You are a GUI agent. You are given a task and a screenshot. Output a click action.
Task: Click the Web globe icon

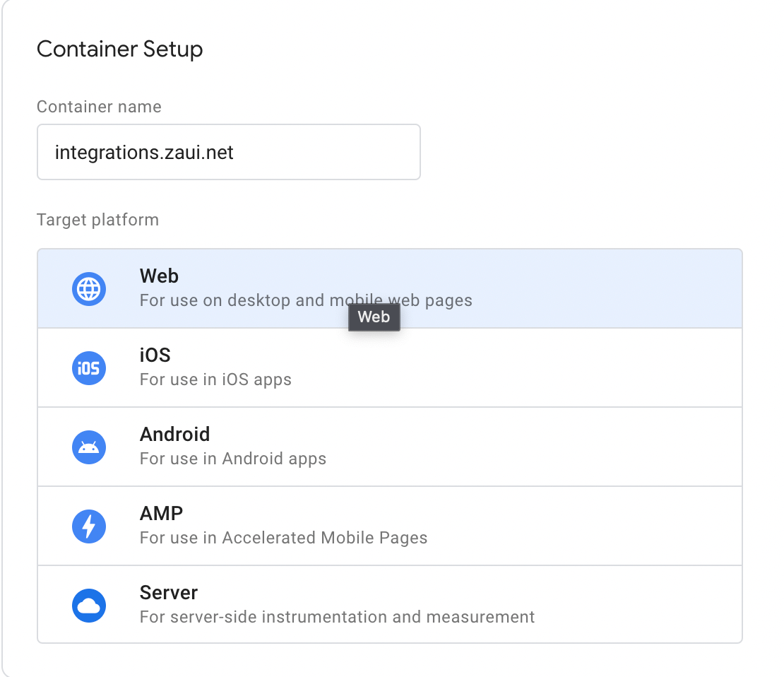(89, 289)
